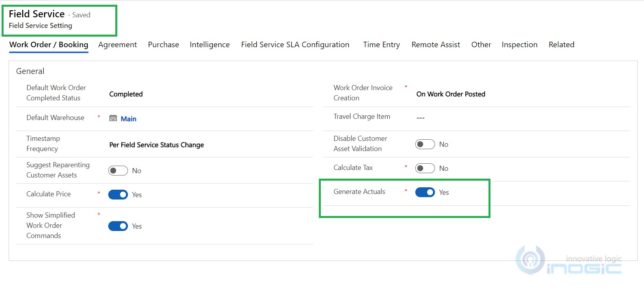The image size is (644, 290).
Task: Click the Calculate Tax label
Action: point(353,168)
